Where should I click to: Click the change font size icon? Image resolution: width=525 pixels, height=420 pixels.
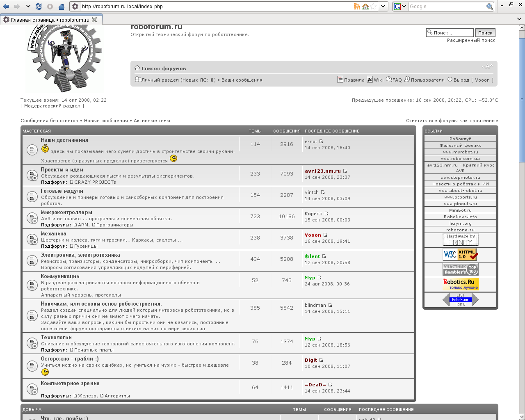pos(487,66)
